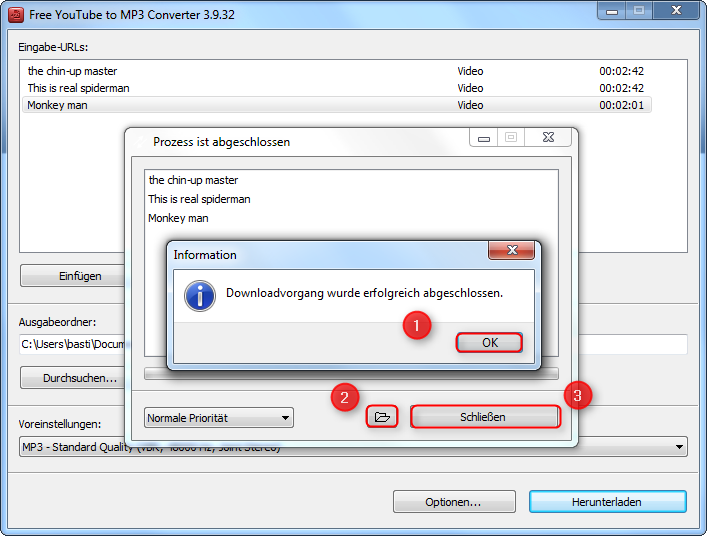Close the Prozess ist abgeschlossen dialog
Viewport: 707px width, 536px height.
(x=548, y=137)
